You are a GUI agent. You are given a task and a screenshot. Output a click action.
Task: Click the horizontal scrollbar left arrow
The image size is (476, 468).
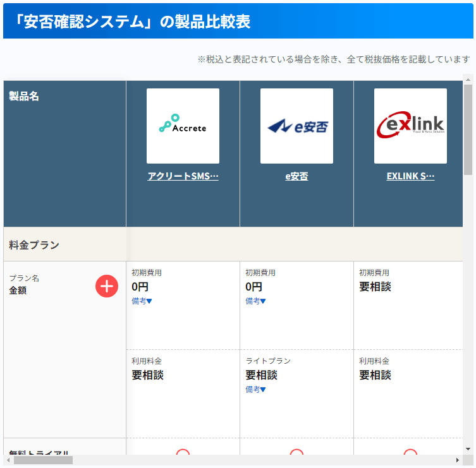(x=8, y=460)
